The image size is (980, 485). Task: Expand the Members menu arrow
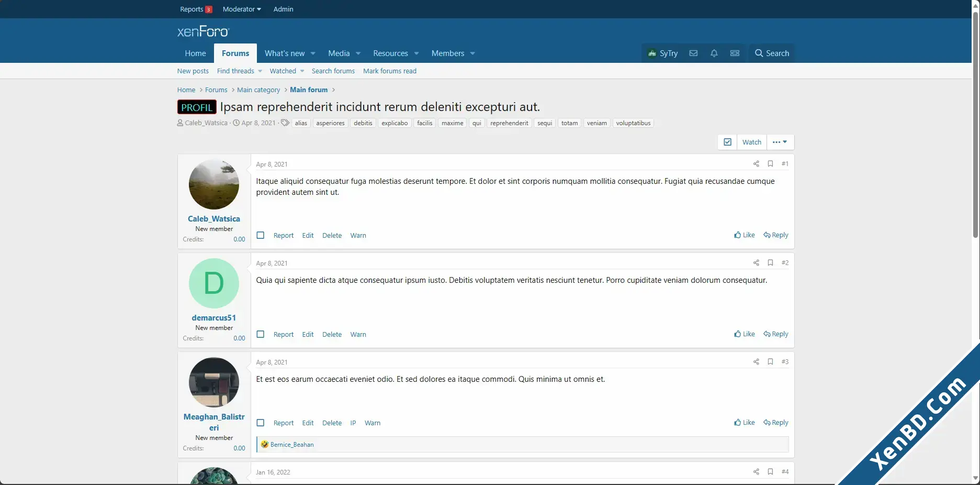pyautogui.click(x=472, y=53)
